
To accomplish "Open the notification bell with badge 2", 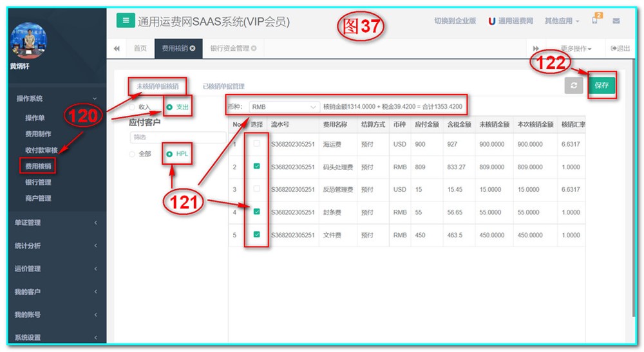I will (x=595, y=19).
